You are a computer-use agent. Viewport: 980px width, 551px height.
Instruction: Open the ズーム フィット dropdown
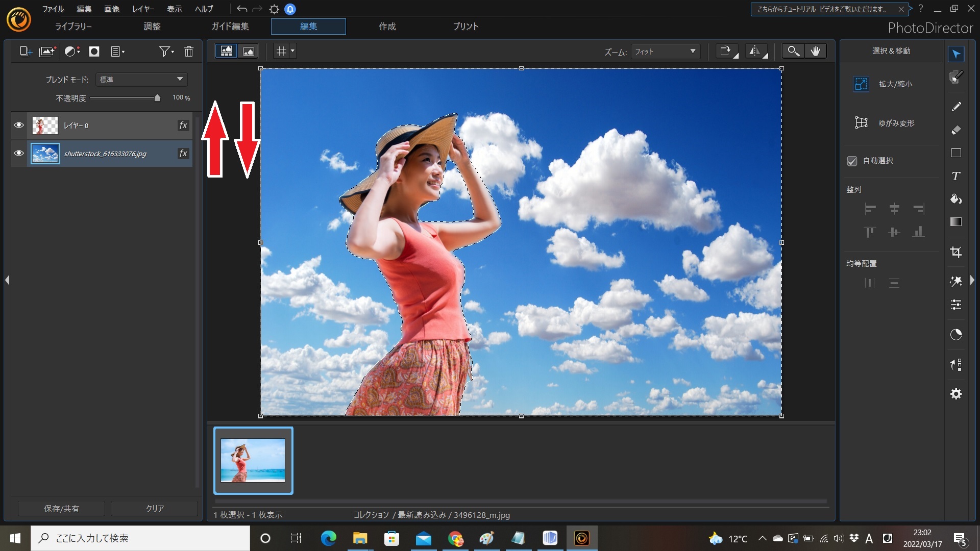point(665,52)
